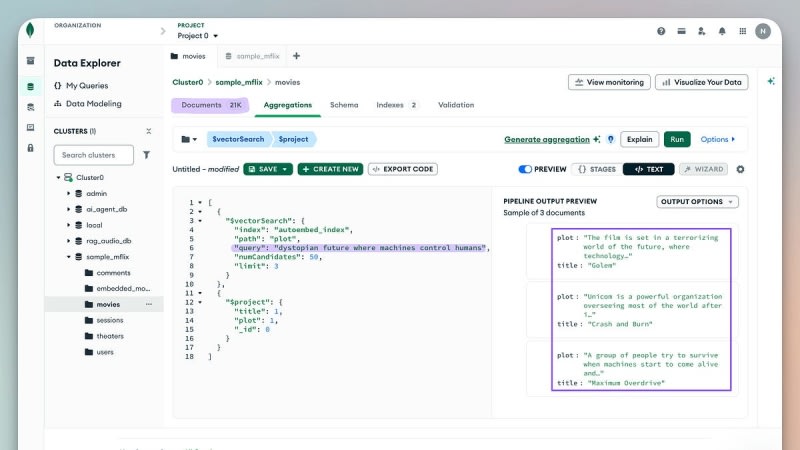Open the invite user icon
This screenshot has height=450, width=800.
702,31
